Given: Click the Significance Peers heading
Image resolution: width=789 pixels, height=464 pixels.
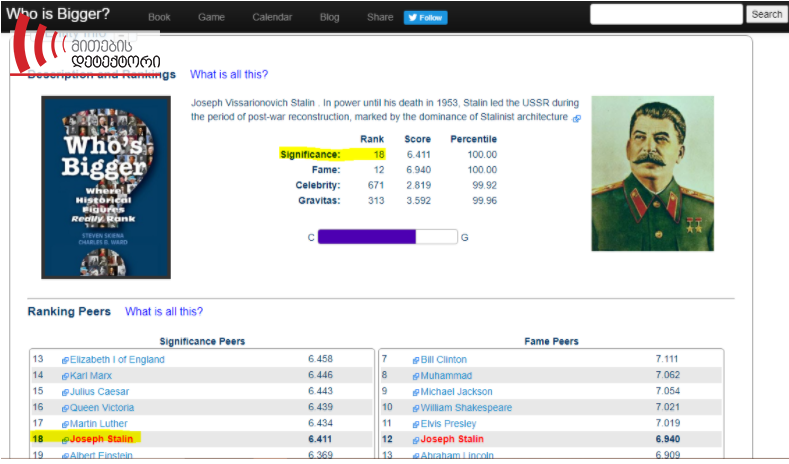Looking at the screenshot, I should tap(202, 341).
